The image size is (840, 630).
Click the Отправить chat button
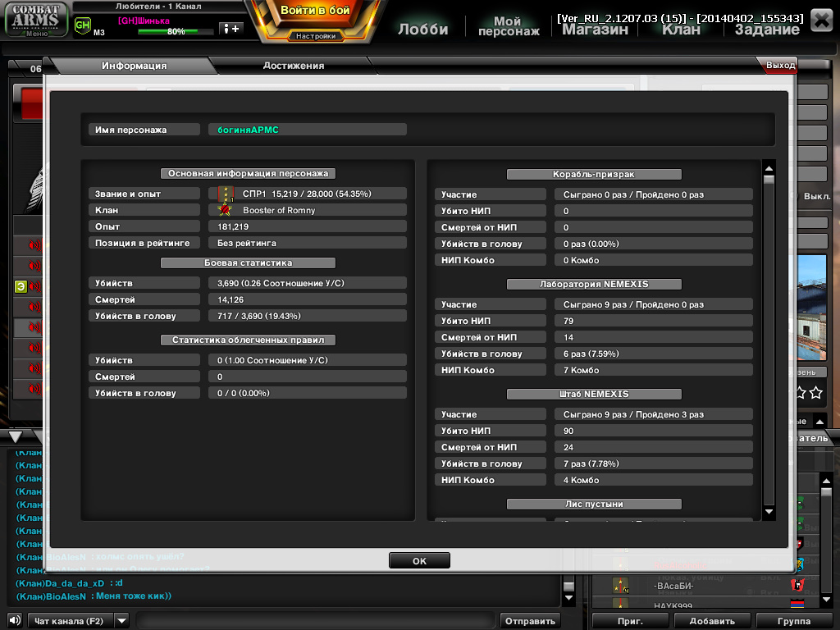pyautogui.click(x=530, y=621)
